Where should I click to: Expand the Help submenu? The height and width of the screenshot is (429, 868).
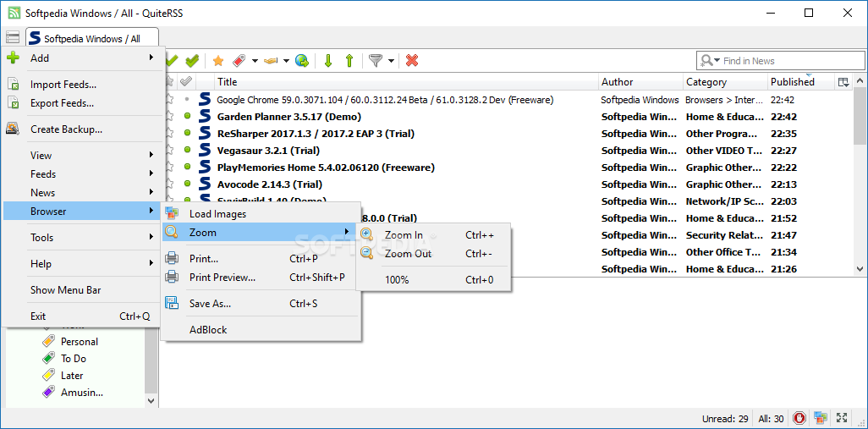[151, 263]
